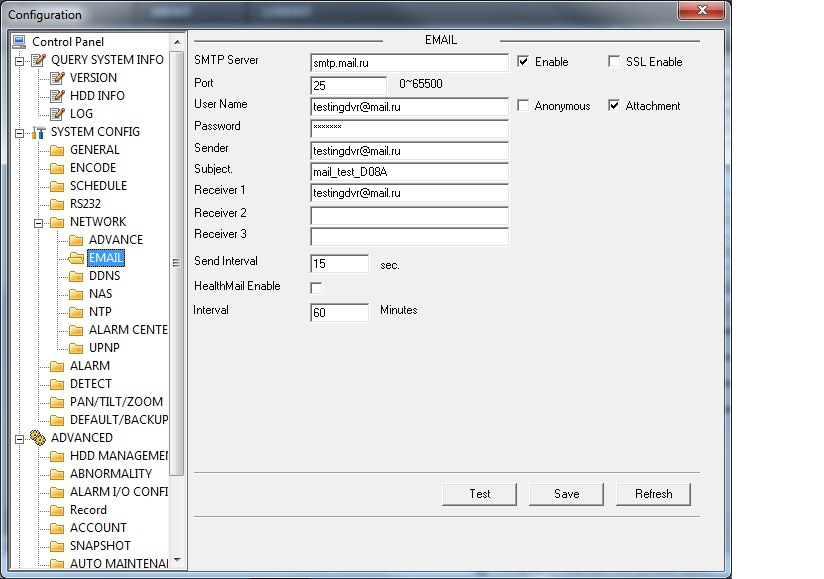Click the Interval minutes field

(x=339, y=313)
